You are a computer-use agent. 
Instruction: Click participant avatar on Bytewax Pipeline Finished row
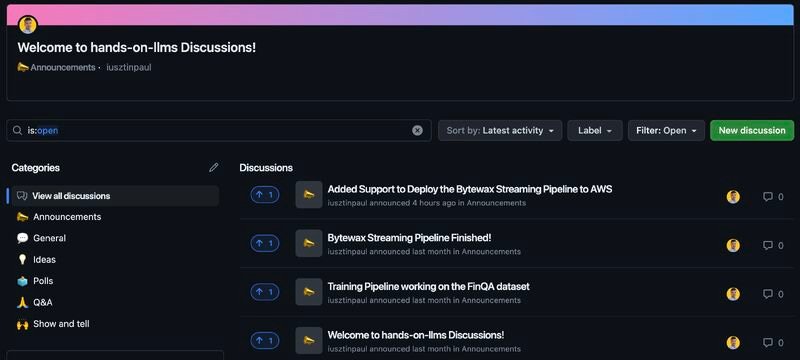click(733, 245)
